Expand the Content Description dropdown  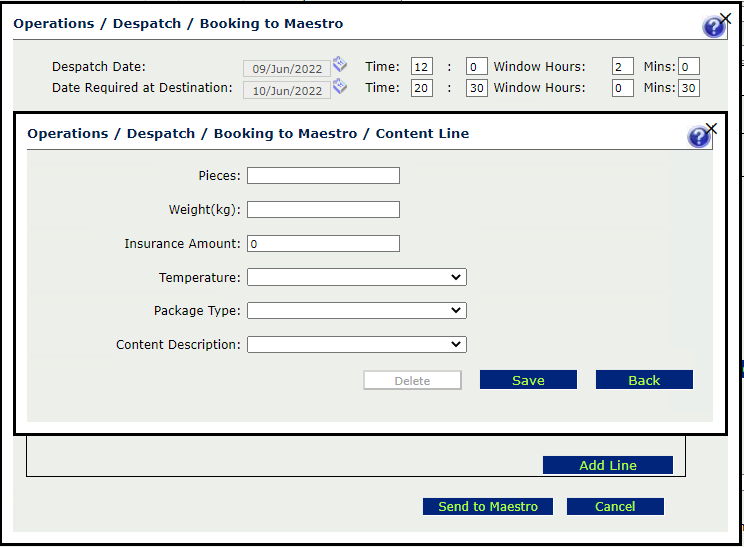(357, 344)
